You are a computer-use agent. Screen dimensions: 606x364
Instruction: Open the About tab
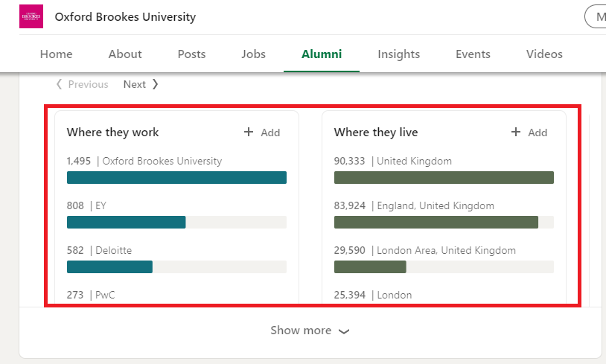125,54
